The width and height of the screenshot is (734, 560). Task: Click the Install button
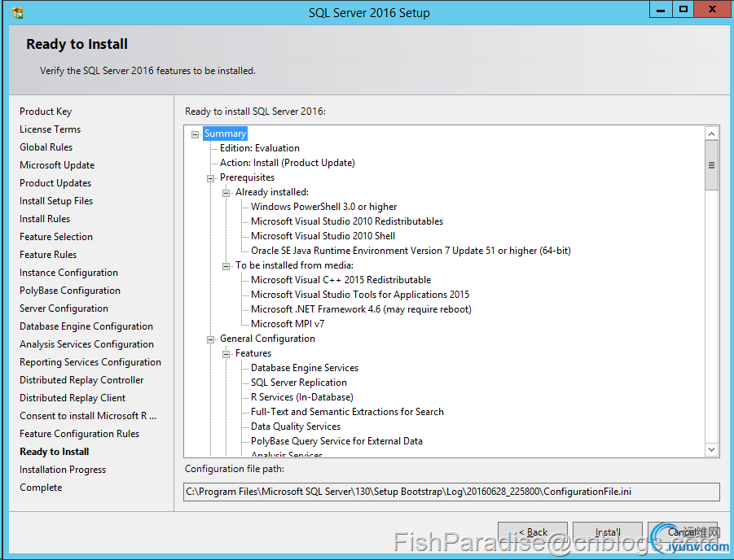click(x=607, y=532)
